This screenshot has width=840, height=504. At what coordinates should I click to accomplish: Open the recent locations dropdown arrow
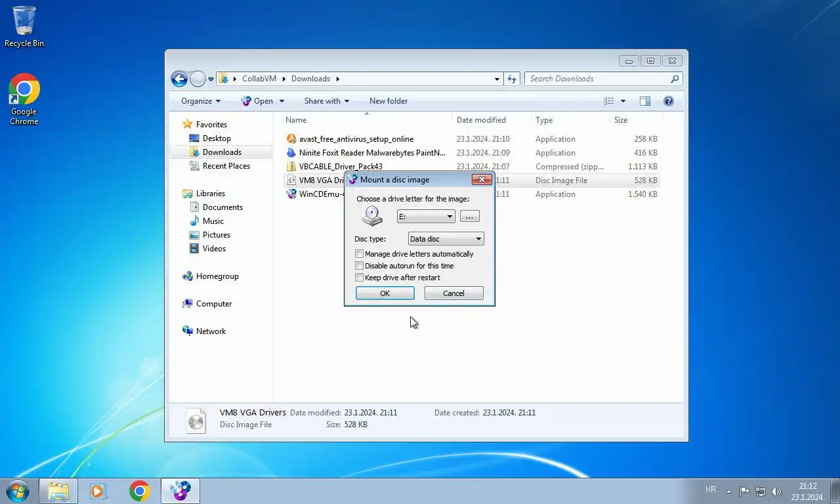tap(211, 79)
